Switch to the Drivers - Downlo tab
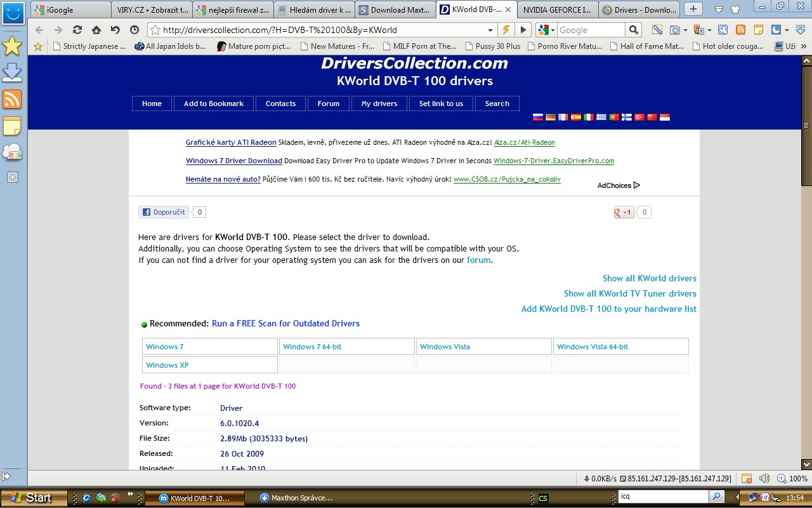812x508 pixels. 638,10
